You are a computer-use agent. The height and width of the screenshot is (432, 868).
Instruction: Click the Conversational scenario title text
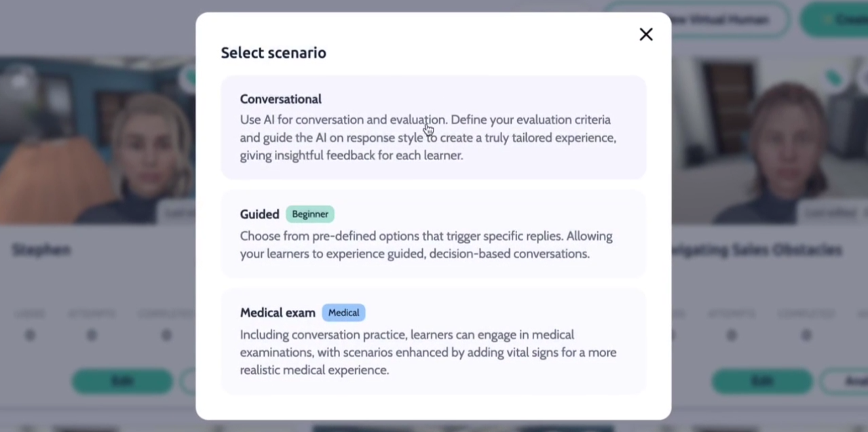point(280,99)
